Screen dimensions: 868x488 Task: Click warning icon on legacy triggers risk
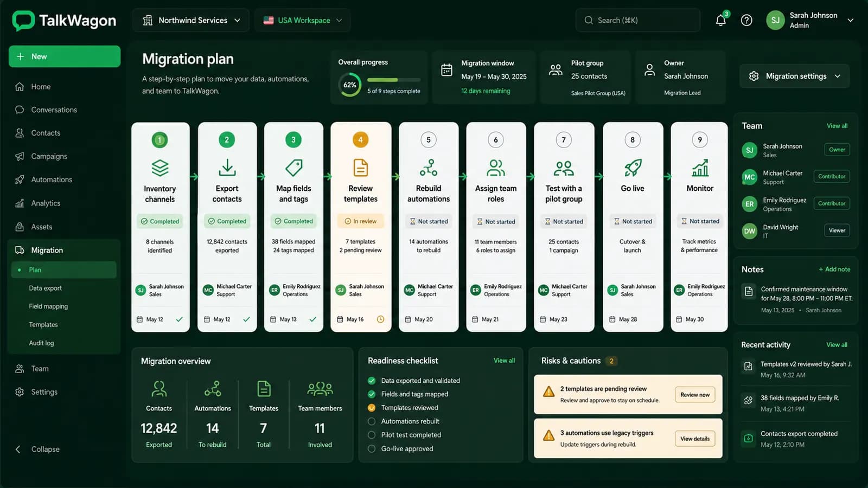click(549, 435)
